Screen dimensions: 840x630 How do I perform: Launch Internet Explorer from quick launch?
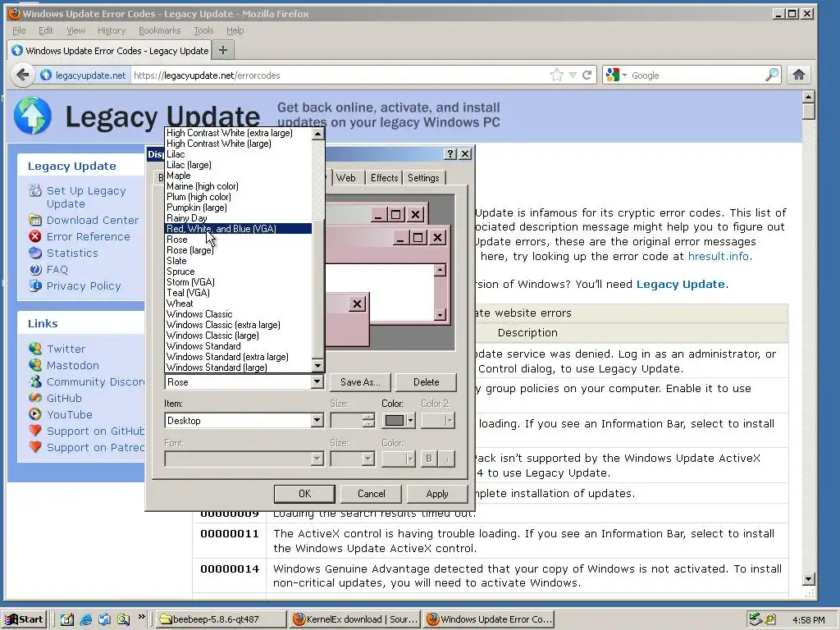pos(85,619)
